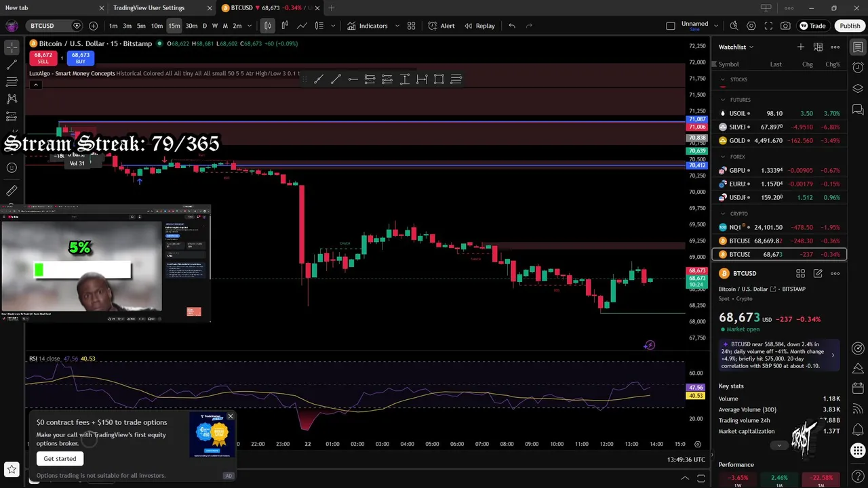Collapse the FOREX watchlist section
The width and height of the screenshot is (868, 488).
(723, 157)
